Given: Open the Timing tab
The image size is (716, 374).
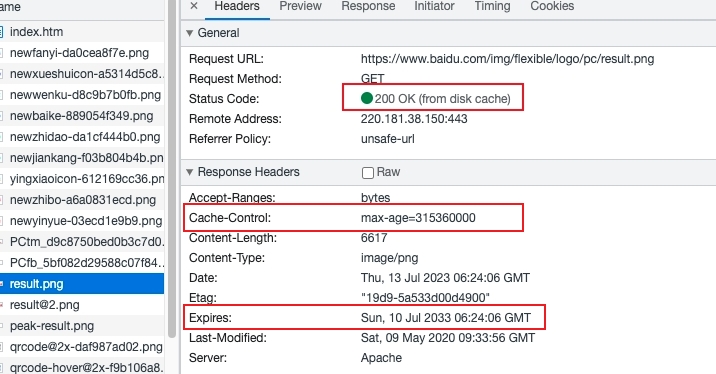Looking at the screenshot, I should click(492, 6).
